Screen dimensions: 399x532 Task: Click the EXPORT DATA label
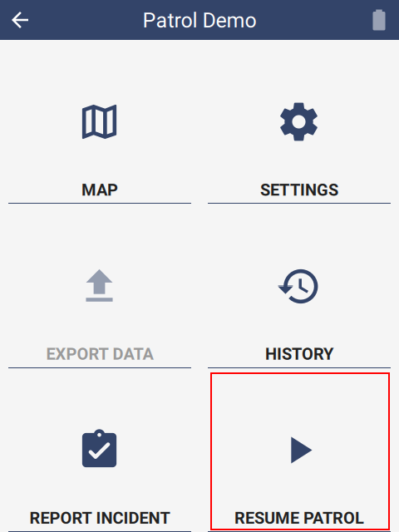tap(100, 354)
